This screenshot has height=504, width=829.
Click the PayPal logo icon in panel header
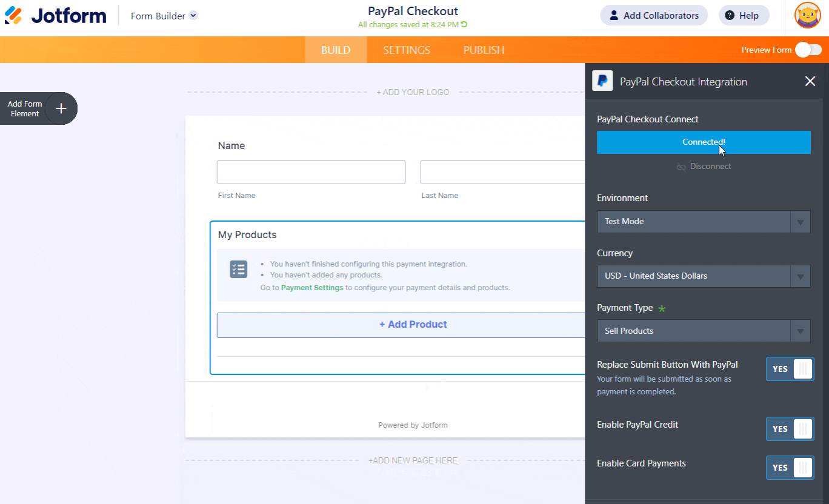pyautogui.click(x=602, y=81)
